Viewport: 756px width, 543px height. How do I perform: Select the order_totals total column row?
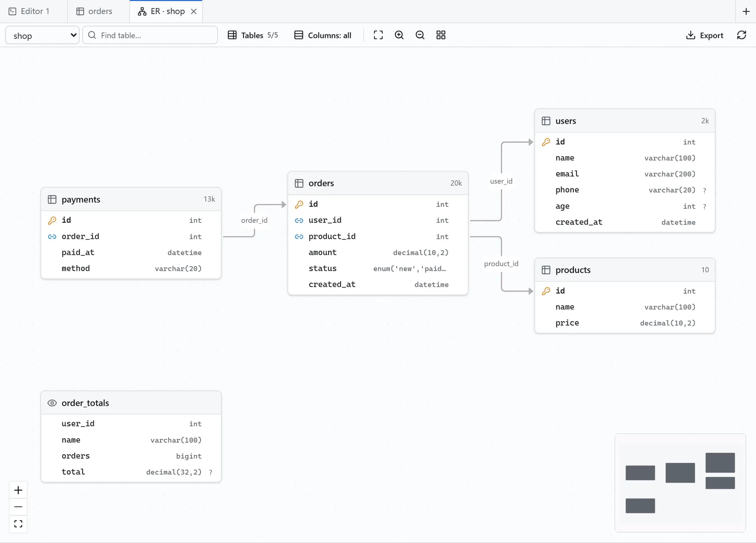[x=131, y=472]
